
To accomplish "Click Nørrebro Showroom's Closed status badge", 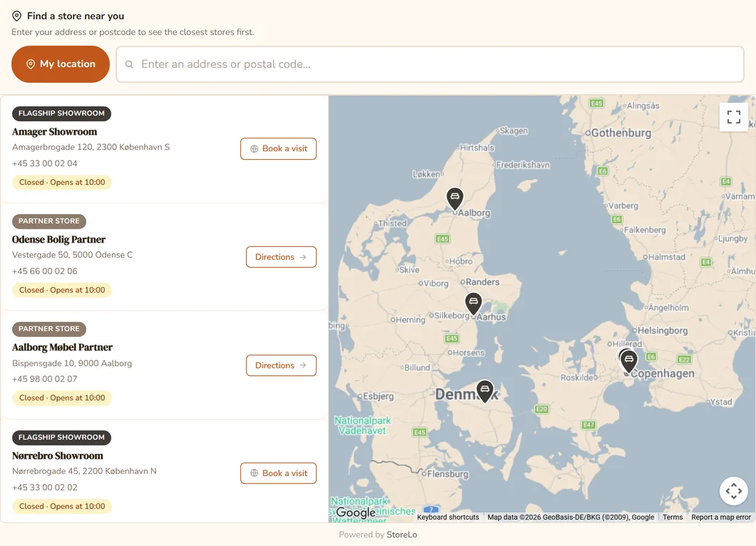I will [62, 507].
